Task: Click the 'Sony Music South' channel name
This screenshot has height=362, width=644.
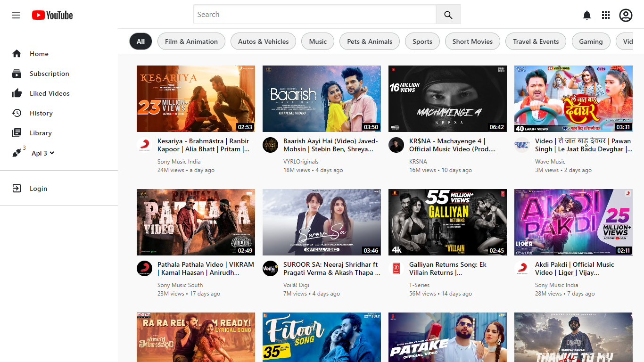Action: (180, 285)
